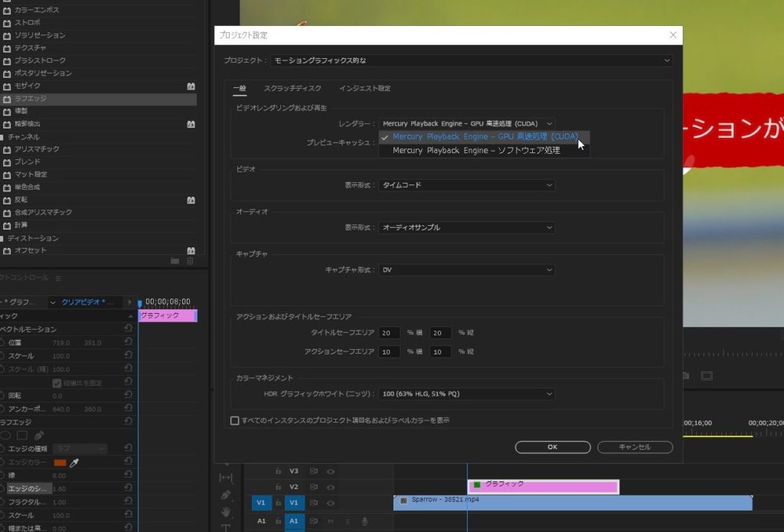Reset the 位置 parameter with its reset icon
Image resolution: width=784 pixels, height=532 pixels.
tap(129, 343)
